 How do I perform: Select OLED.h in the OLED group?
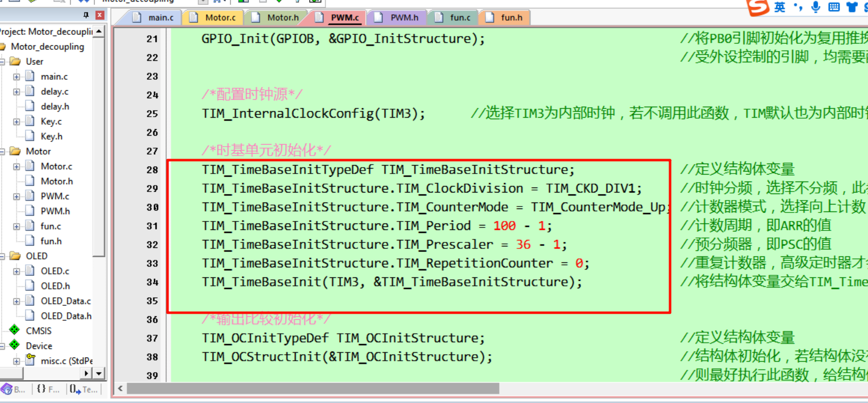point(55,286)
